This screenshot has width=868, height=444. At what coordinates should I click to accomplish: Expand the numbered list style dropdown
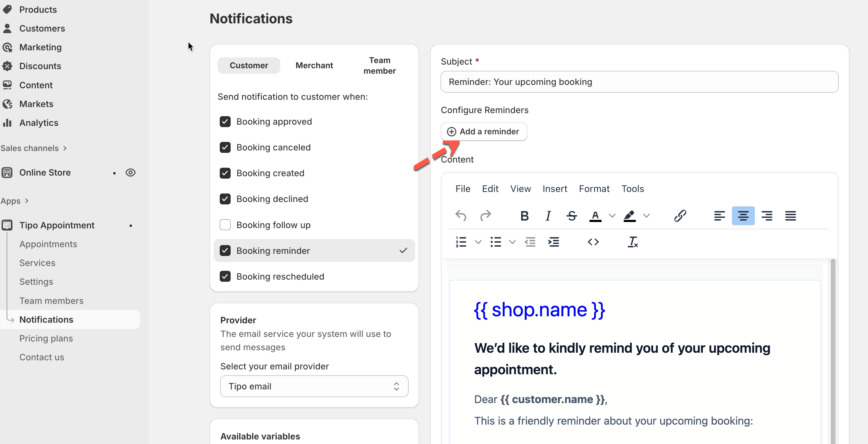click(478, 242)
